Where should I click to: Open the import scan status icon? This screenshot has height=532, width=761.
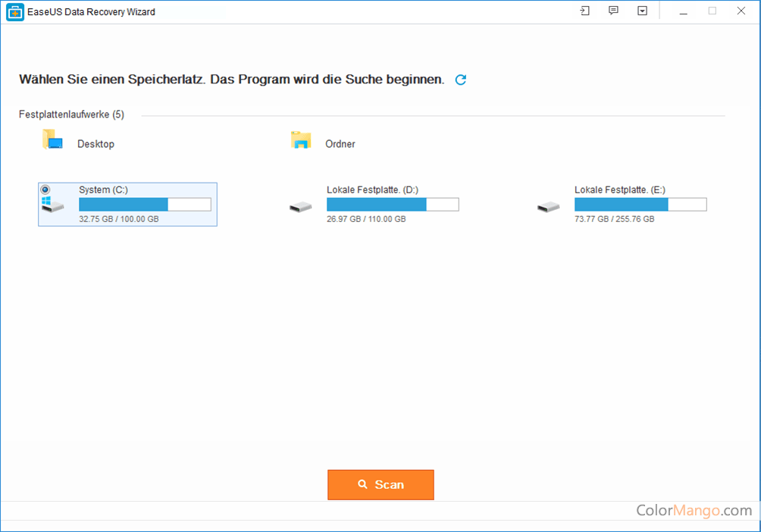585,11
